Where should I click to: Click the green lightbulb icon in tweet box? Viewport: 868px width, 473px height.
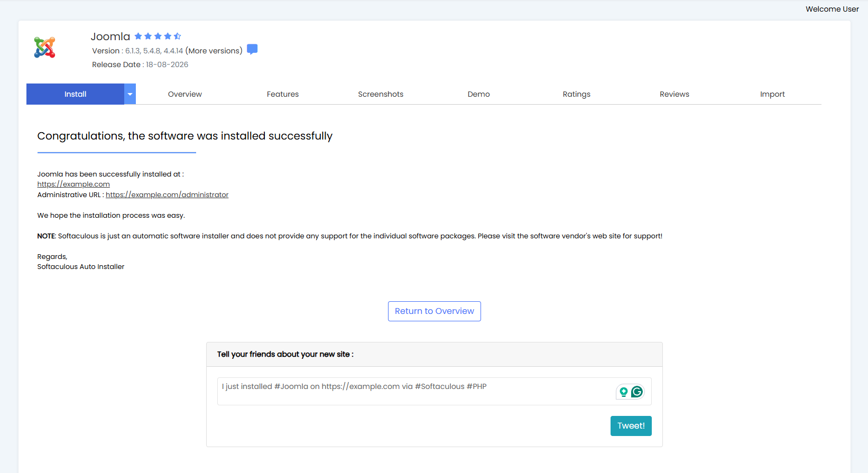(624, 392)
